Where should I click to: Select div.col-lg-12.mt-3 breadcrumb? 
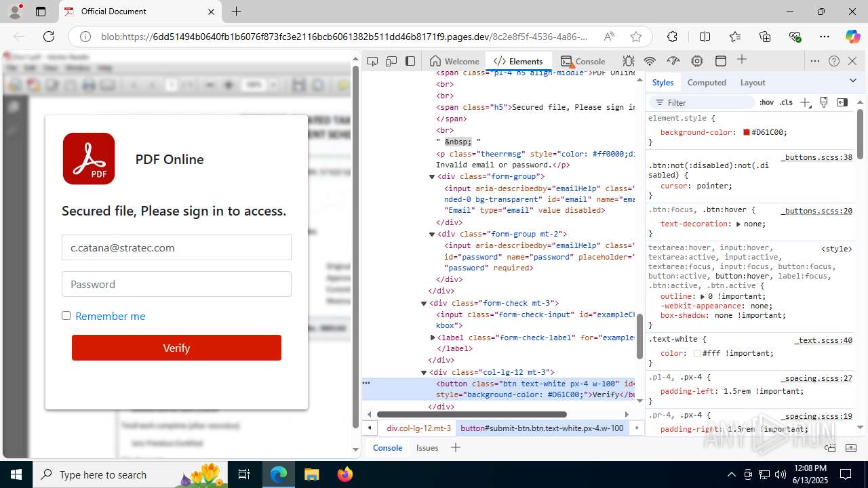[418, 428]
